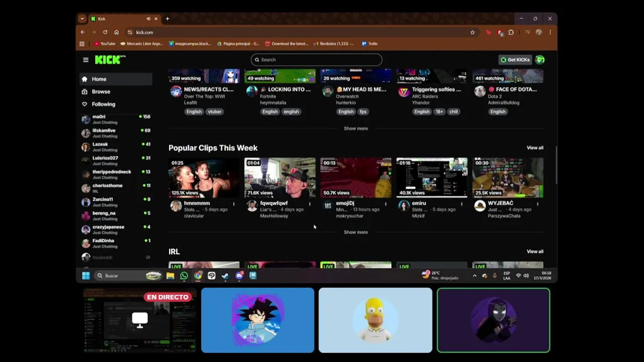Image resolution: width=644 pixels, height=362 pixels.
Task: Open Following in the sidebar
Action: click(116, 104)
